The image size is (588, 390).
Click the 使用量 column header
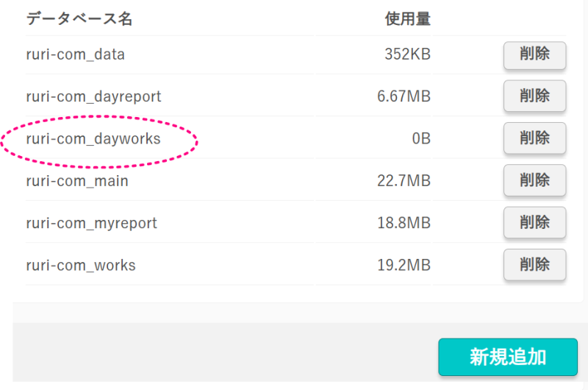tap(408, 19)
